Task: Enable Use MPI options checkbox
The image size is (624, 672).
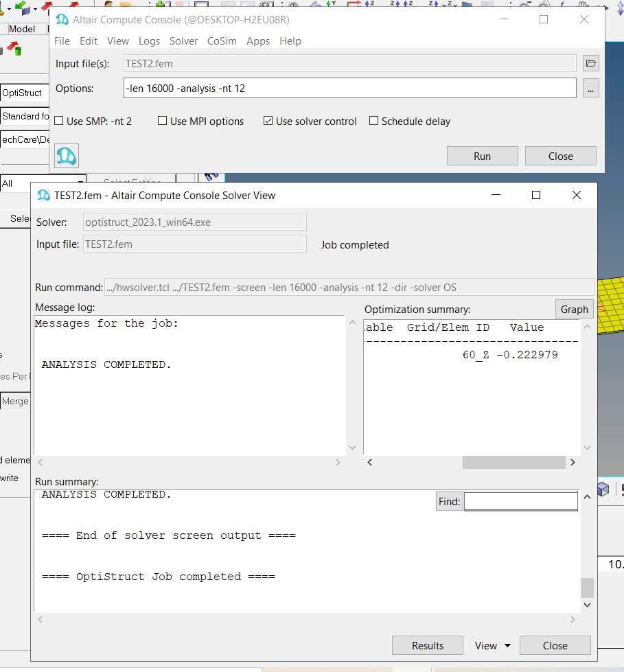Action: pos(162,121)
